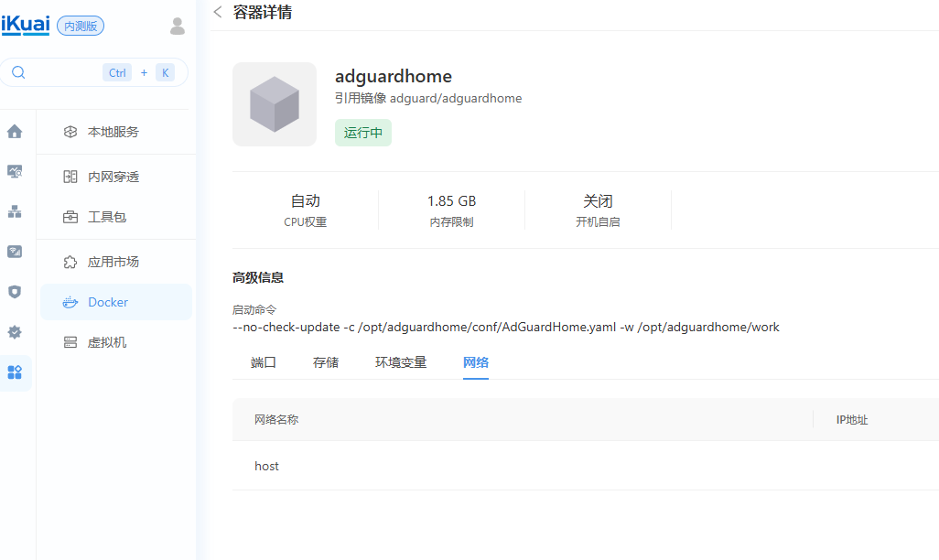
Task: Focus the search input field
Action: [x=94, y=72]
